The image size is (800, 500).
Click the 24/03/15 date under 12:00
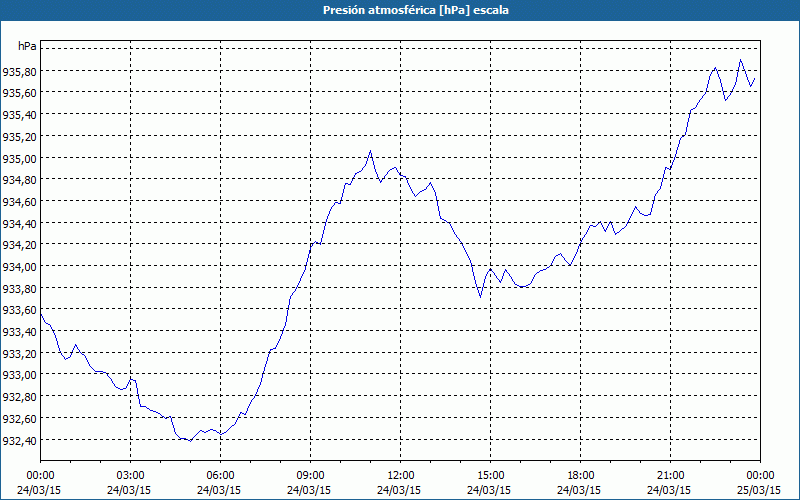coord(399,490)
